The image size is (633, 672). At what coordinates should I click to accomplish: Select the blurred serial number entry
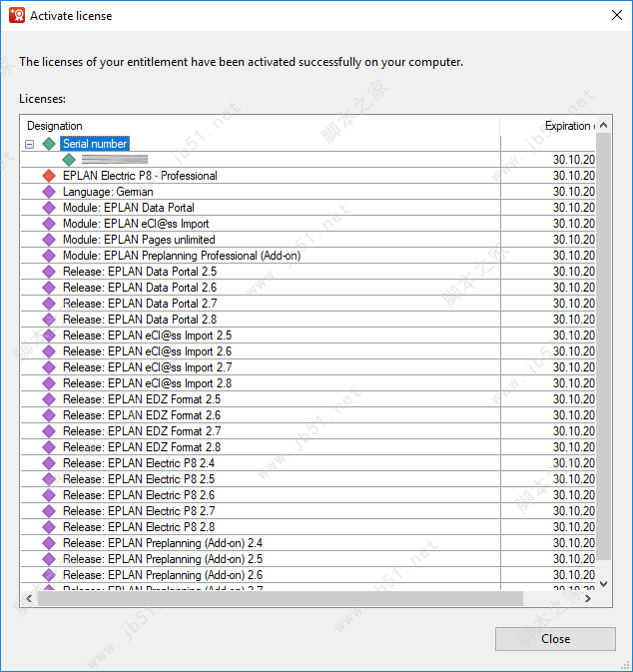[115, 160]
